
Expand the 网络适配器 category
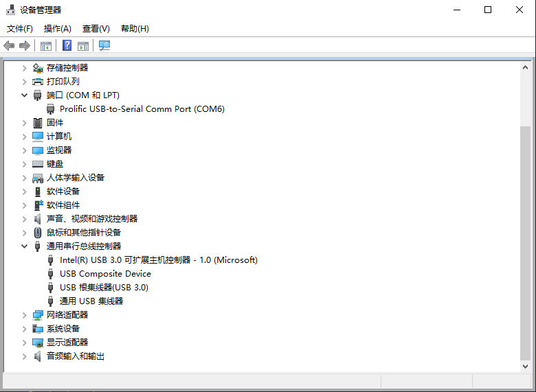click(25, 314)
